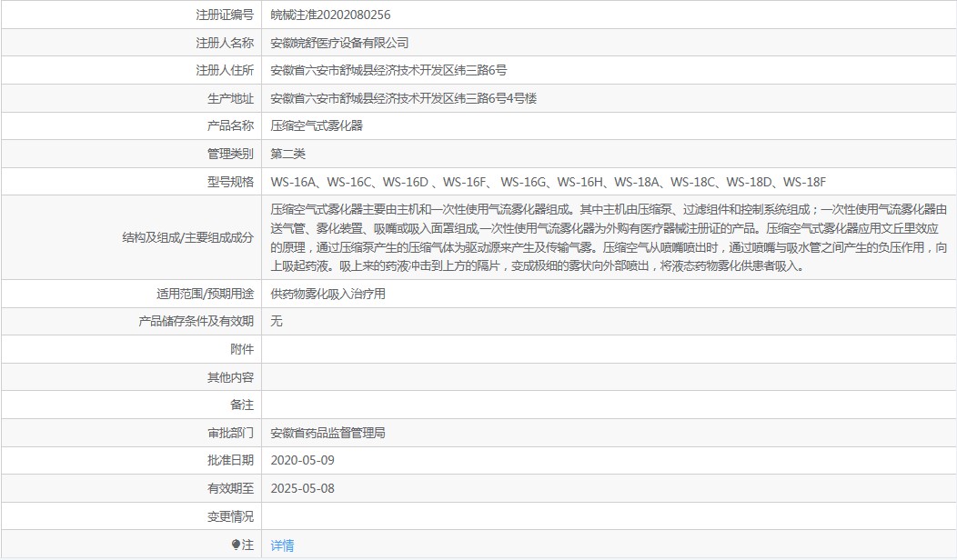Image resolution: width=957 pixels, height=560 pixels.
Task: Select product name 压缩空气式雾化器
Action: [x=317, y=125]
